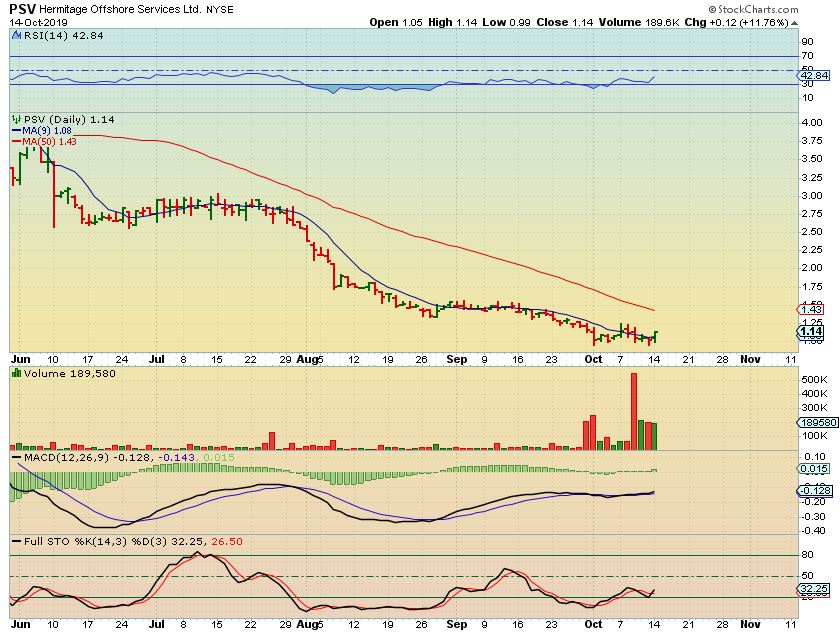
Task: Click the 0.10 label on MACD axis
Action: [x=814, y=456]
